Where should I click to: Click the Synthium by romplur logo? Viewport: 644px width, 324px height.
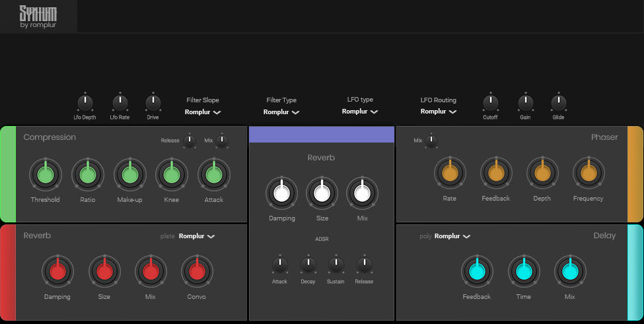click(38, 16)
